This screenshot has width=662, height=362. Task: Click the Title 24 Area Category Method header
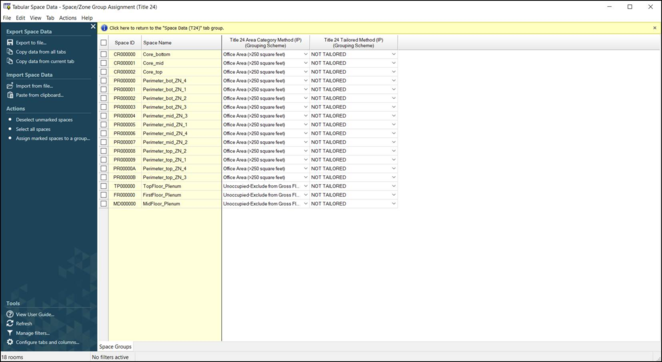pos(266,43)
